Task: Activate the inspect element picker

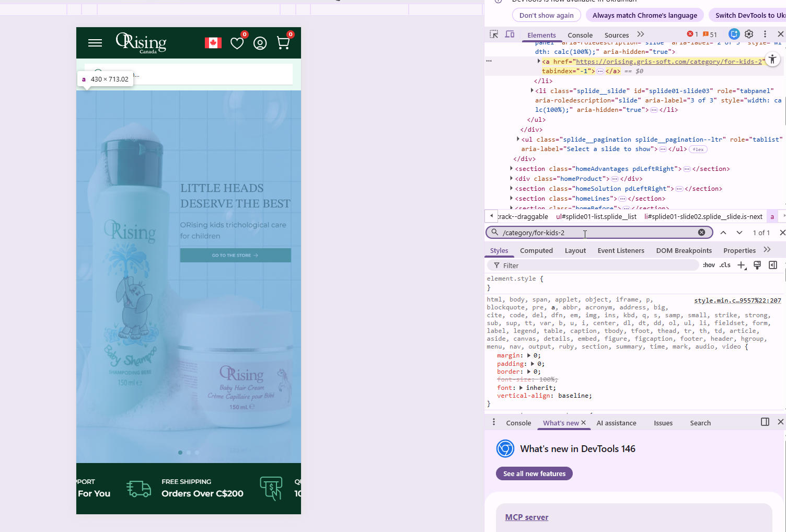Action: [x=494, y=34]
